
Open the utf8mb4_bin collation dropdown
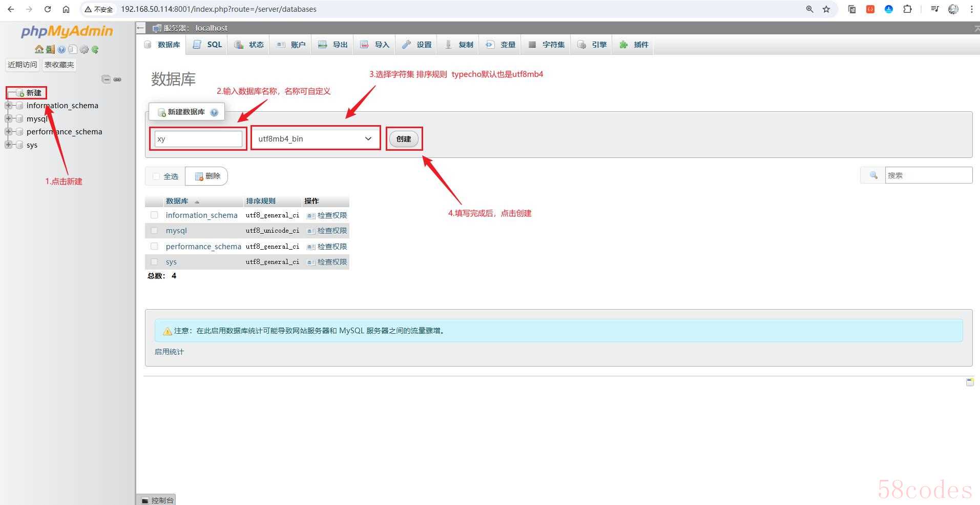[315, 139]
